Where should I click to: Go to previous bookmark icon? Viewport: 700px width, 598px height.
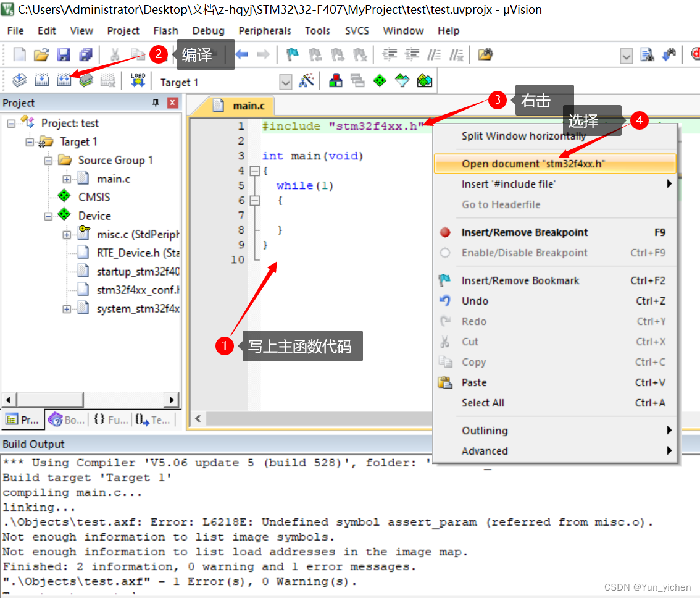315,54
